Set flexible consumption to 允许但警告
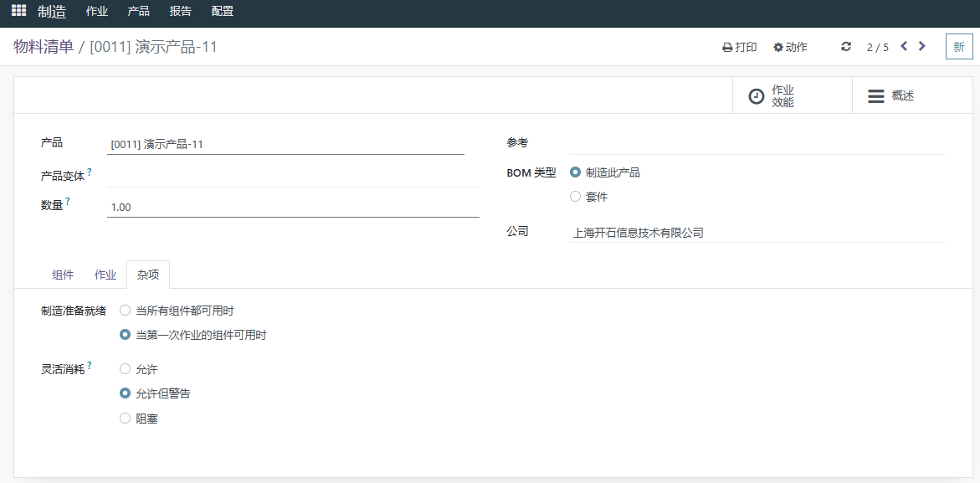This screenshot has height=483, width=980. pyautogui.click(x=125, y=393)
